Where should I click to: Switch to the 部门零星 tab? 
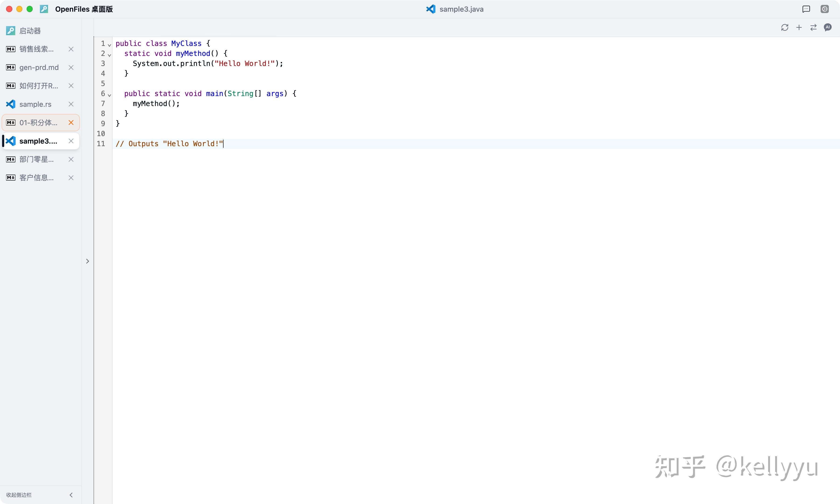coord(41,159)
